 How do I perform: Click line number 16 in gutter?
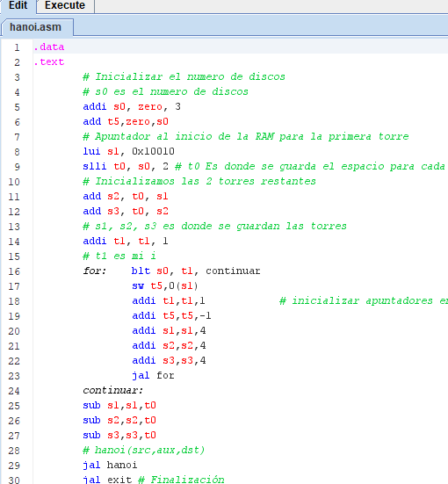pyautogui.click(x=14, y=271)
